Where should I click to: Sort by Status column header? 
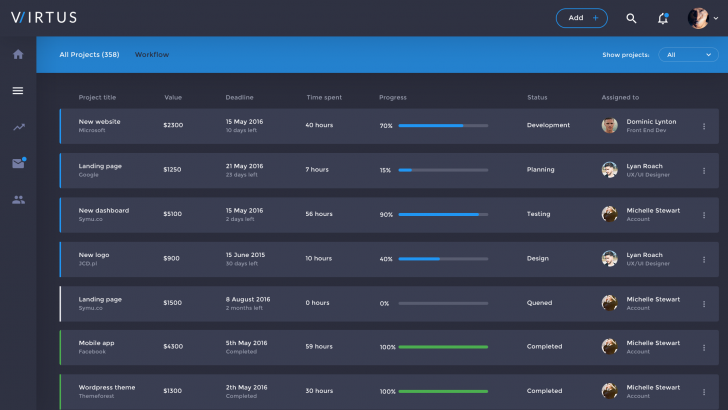537,98
